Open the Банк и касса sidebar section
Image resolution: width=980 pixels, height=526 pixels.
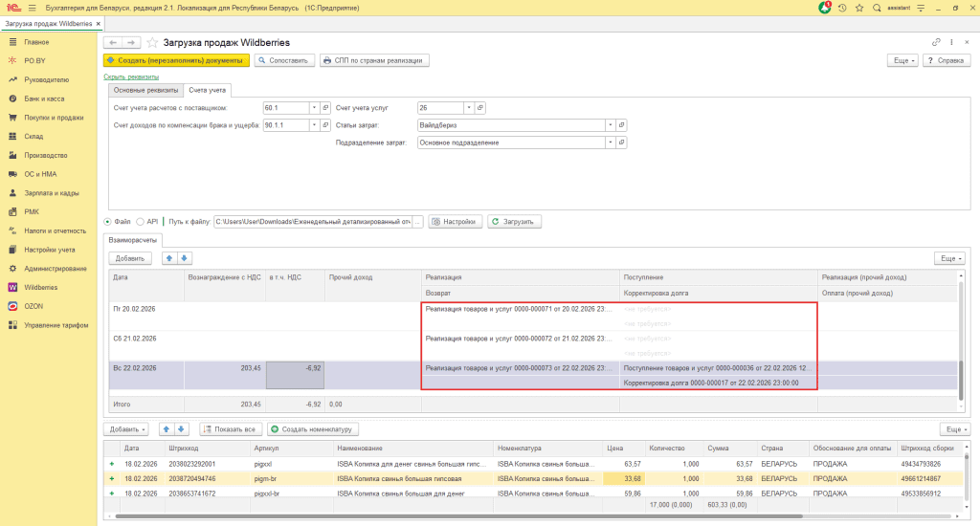[44, 99]
